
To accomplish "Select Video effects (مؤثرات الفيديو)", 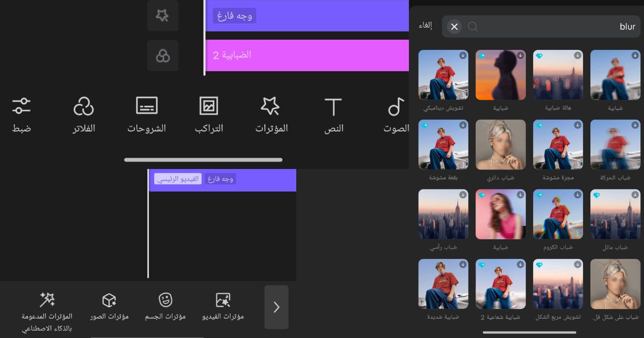I will (x=223, y=307).
